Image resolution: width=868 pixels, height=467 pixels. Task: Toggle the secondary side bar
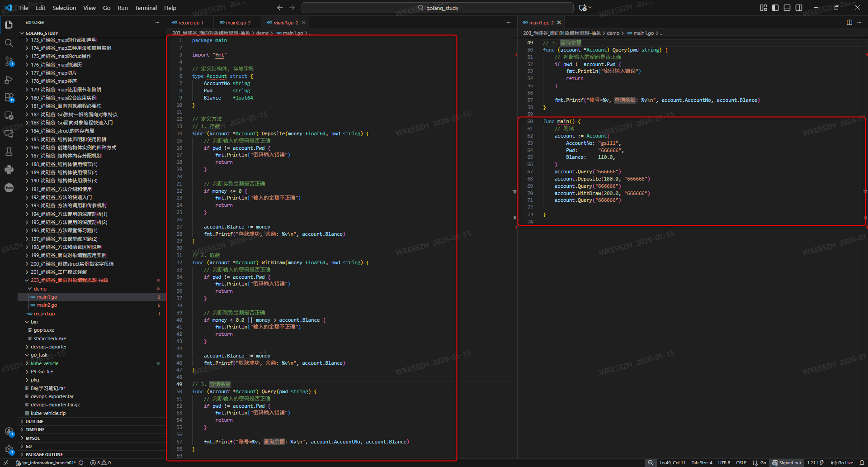tap(799, 8)
